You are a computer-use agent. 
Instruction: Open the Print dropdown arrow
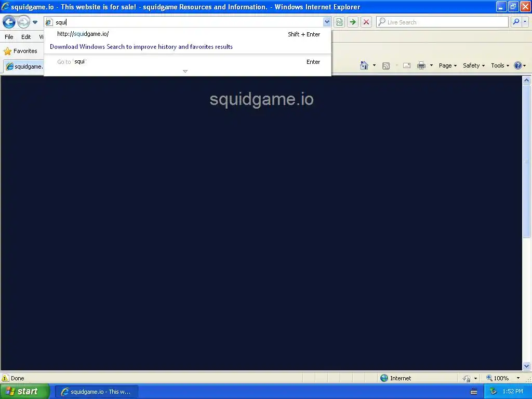coord(431,65)
